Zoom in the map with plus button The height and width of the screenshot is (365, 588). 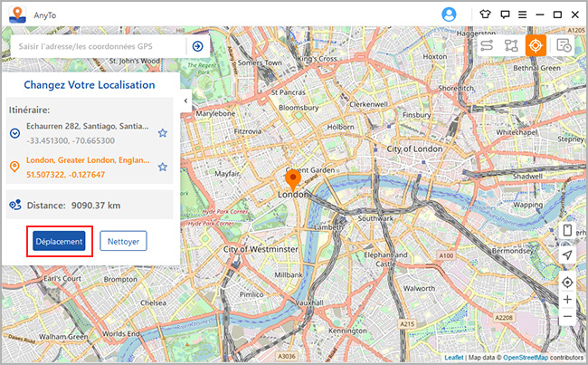point(567,299)
